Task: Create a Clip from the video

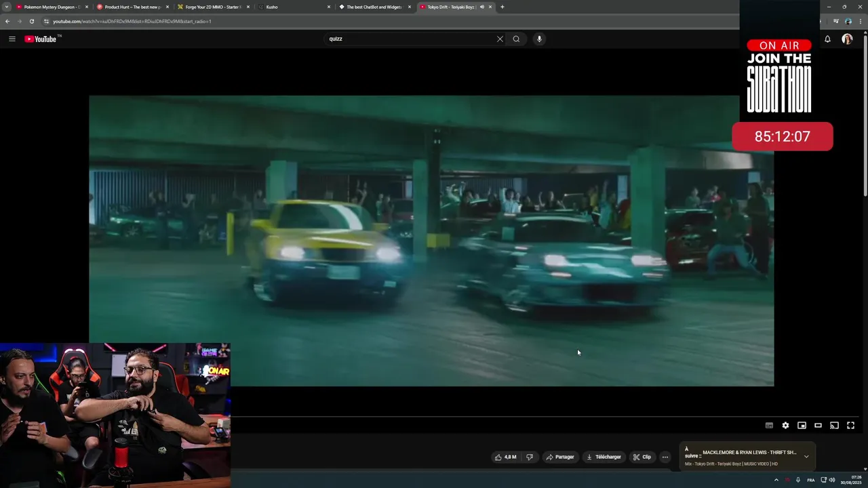Action: [x=642, y=457]
